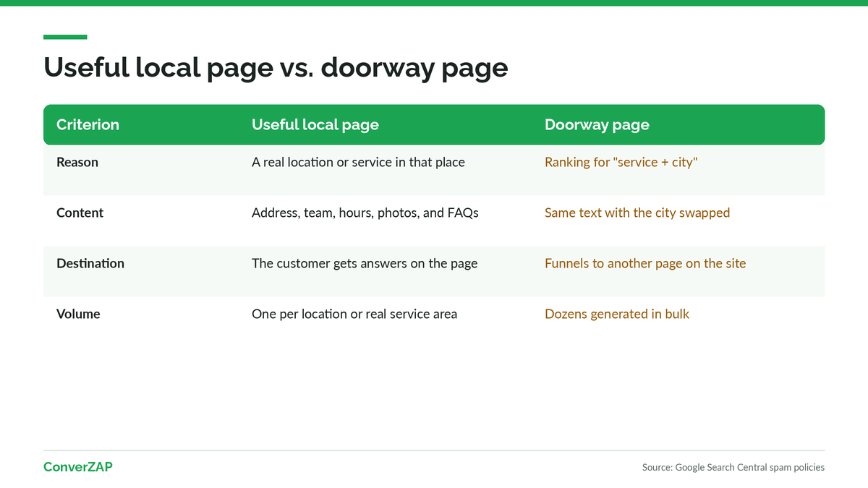Click the 'Destination' row label

click(x=90, y=263)
